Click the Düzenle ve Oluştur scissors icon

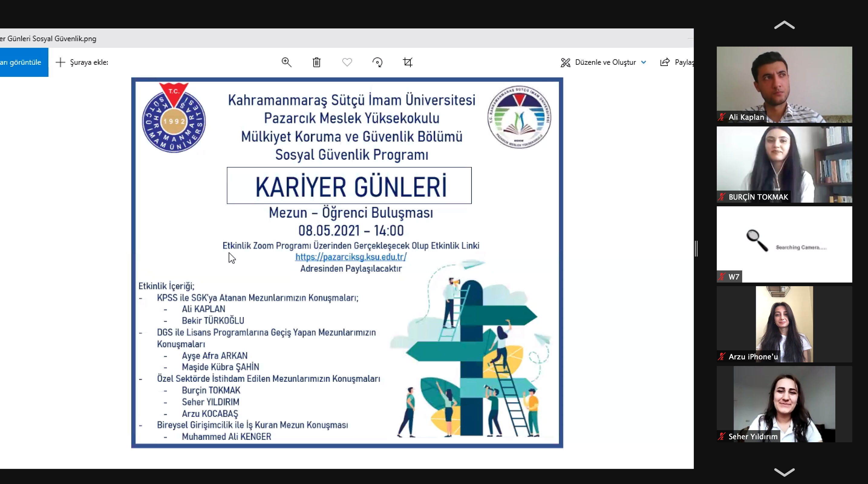coord(566,62)
